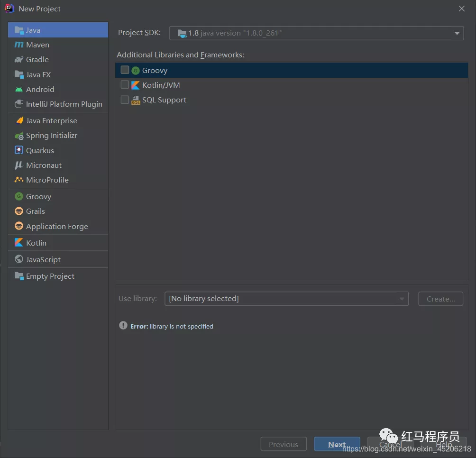The image size is (476, 458).
Task: Click the Groovy framework icon in libraries list
Action: 136,71
